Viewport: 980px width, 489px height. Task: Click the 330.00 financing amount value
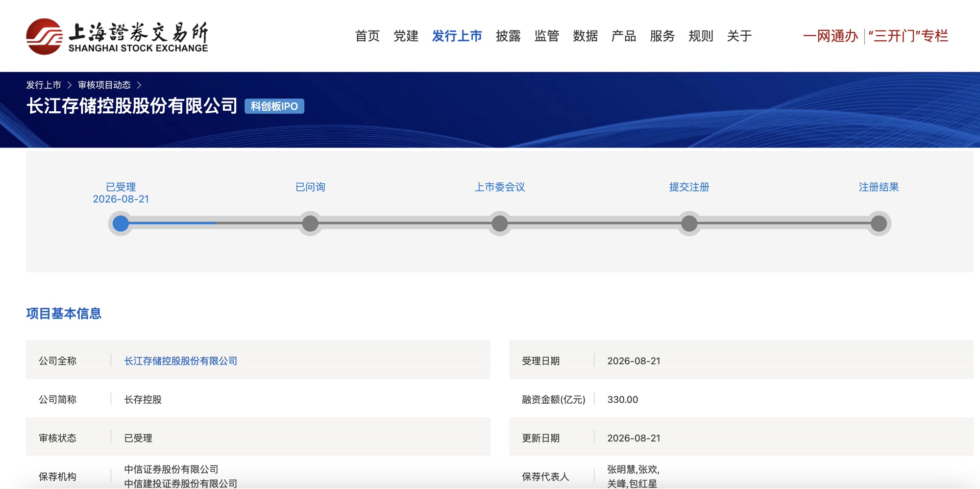click(623, 400)
